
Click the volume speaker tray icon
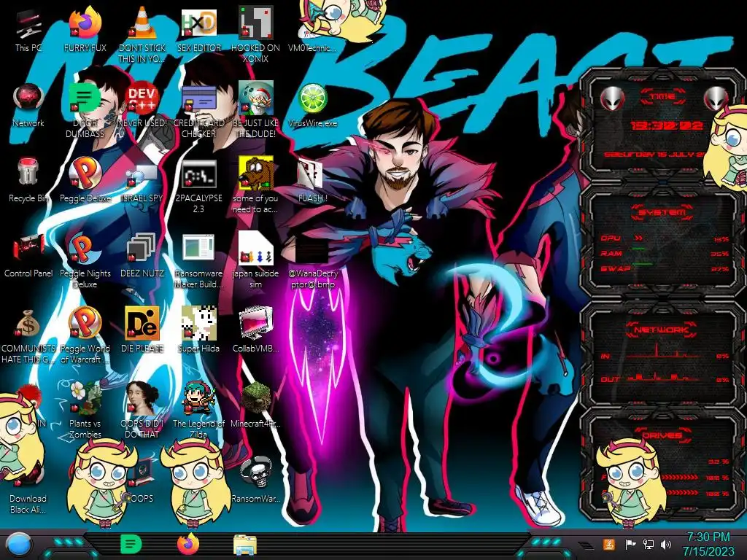click(x=666, y=544)
